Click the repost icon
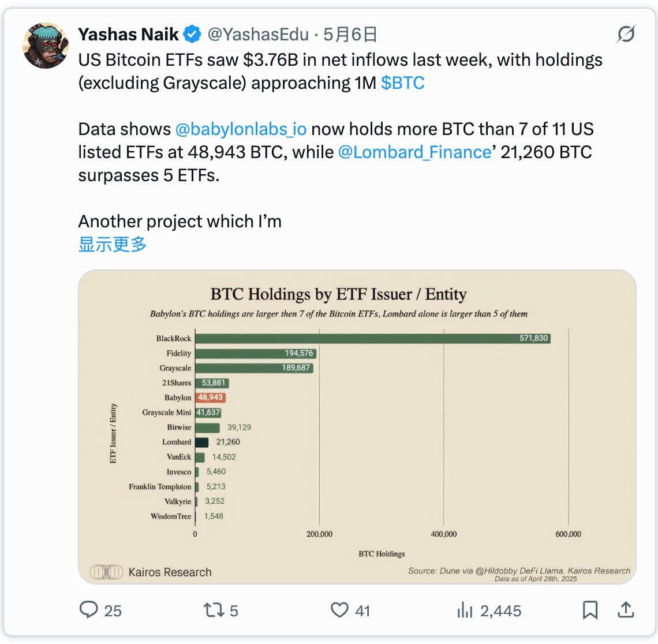The height and width of the screenshot is (644, 658). coord(212,610)
